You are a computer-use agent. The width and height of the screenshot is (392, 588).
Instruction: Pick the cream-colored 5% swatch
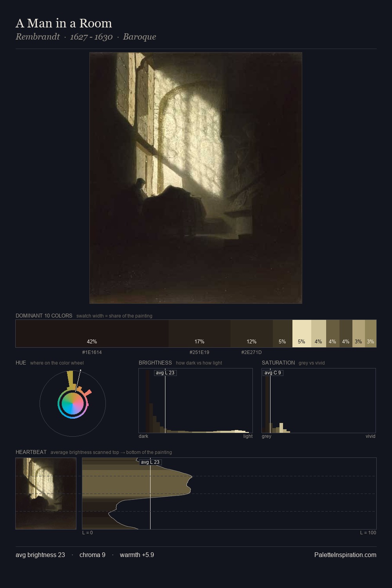[x=302, y=334]
